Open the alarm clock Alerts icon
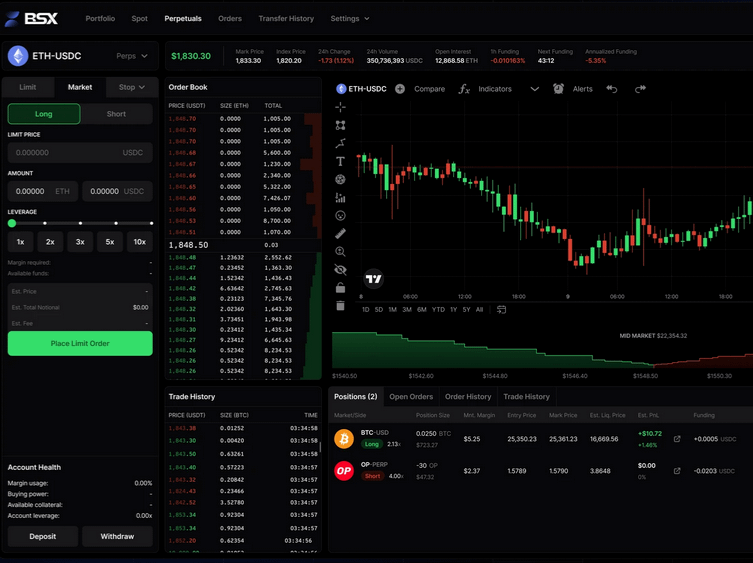 pyautogui.click(x=558, y=88)
